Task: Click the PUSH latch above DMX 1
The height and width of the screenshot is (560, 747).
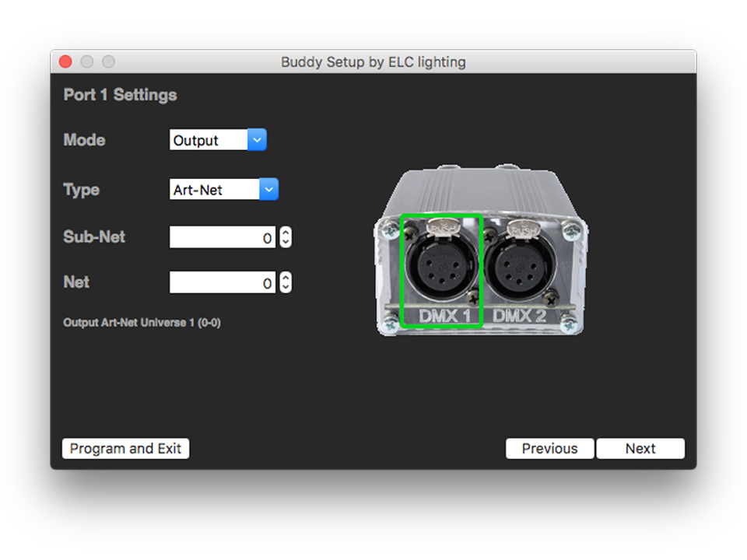Action: pyautogui.click(x=441, y=229)
